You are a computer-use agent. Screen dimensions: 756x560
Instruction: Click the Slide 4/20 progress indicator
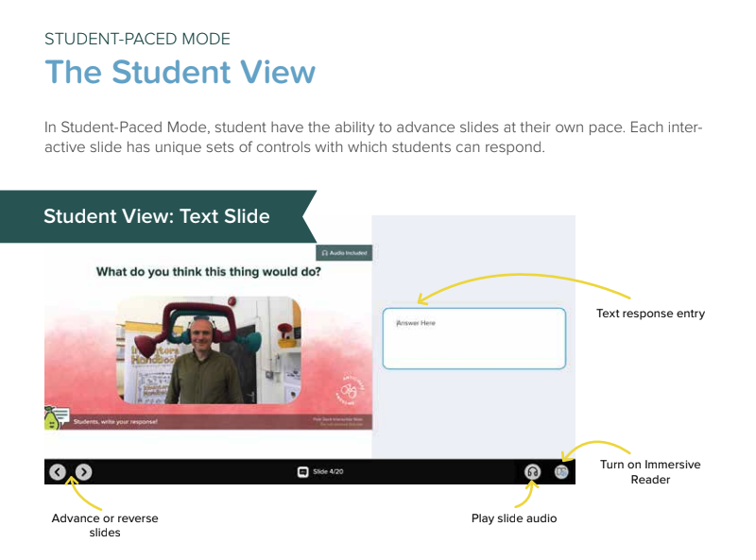tap(328, 470)
